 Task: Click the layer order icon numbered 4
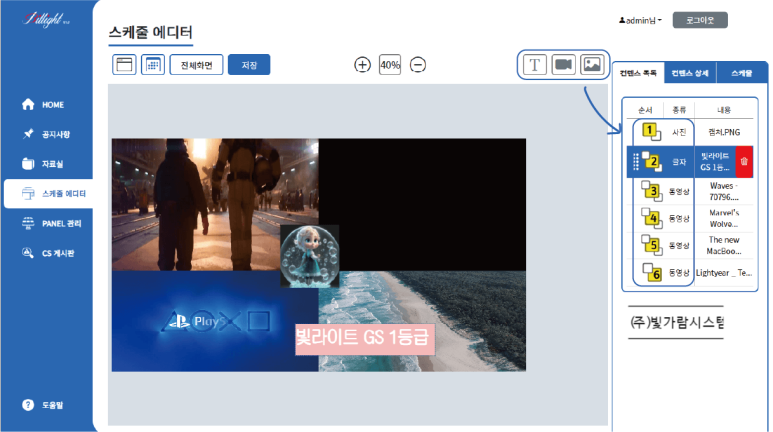pyautogui.click(x=652, y=218)
